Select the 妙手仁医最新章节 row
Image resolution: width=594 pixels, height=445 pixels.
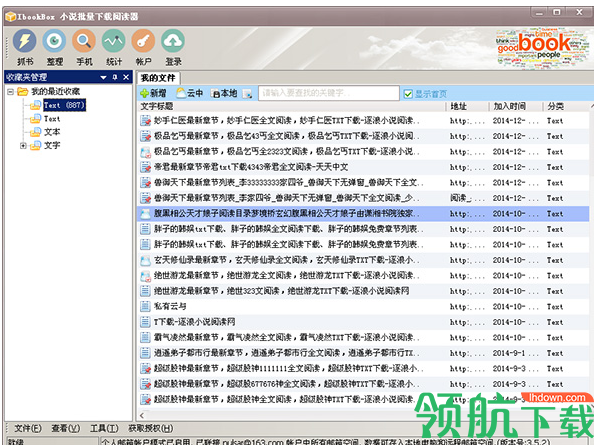pos(363,121)
